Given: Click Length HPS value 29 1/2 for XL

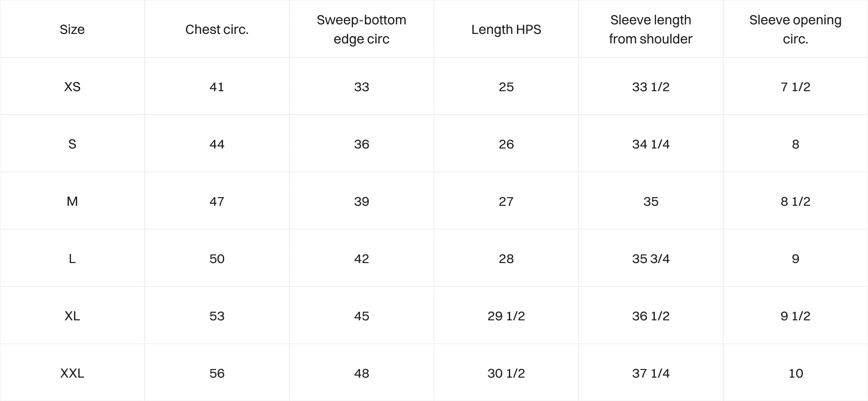Looking at the screenshot, I should (506, 316).
